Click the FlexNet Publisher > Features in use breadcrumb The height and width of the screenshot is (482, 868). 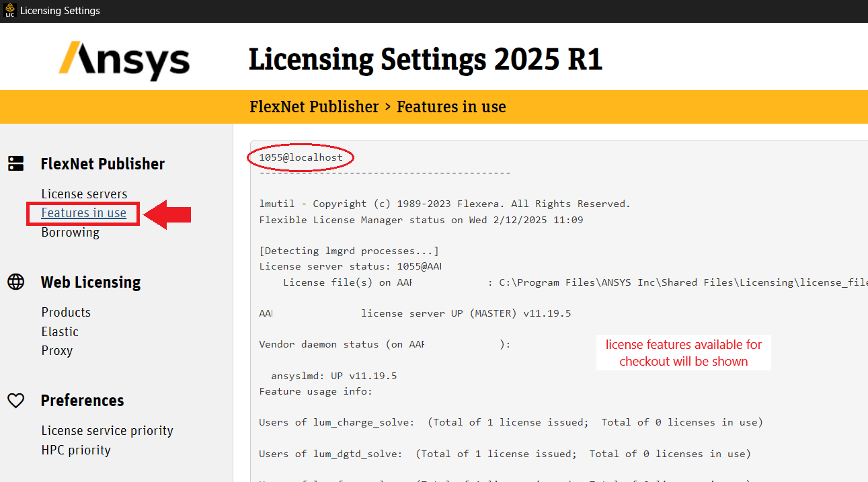pyautogui.click(x=378, y=107)
